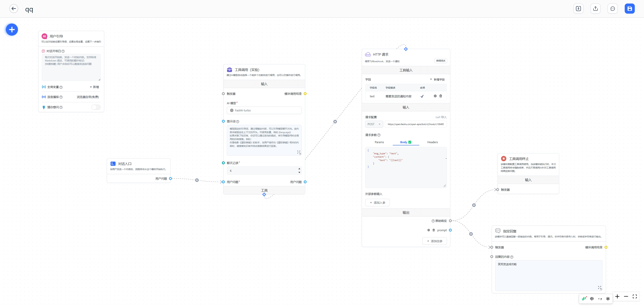Viewport: 644px width, 306px height.
Task: Open the chat test icon
Action: click(612, 9)
